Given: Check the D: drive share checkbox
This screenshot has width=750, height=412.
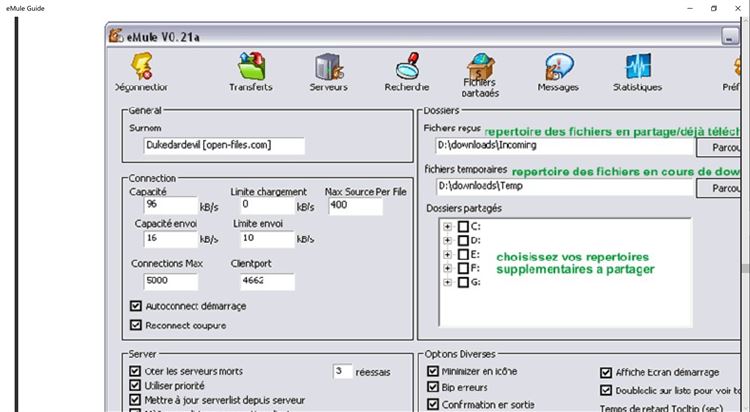Looking at the screenshot, I should (463, 240).
